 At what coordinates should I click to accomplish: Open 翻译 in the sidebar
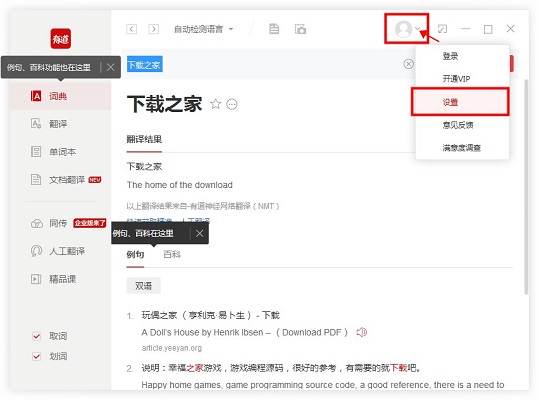[60, 124]
